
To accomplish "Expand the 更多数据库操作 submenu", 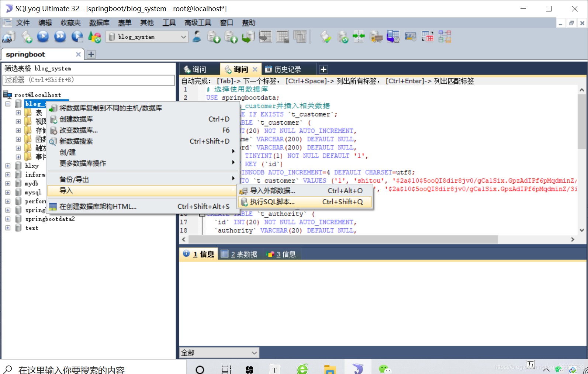I will (142, 163).
